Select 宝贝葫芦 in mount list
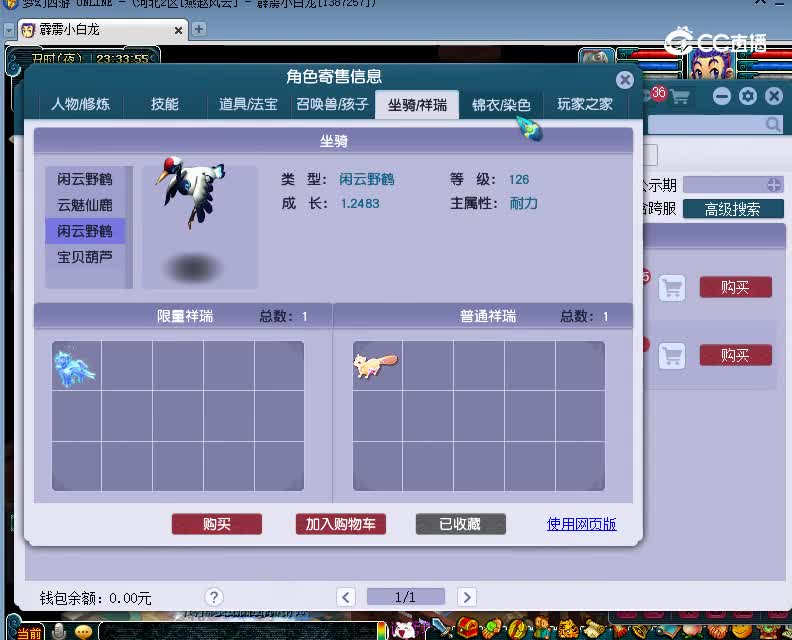 (x=85, y=257)
